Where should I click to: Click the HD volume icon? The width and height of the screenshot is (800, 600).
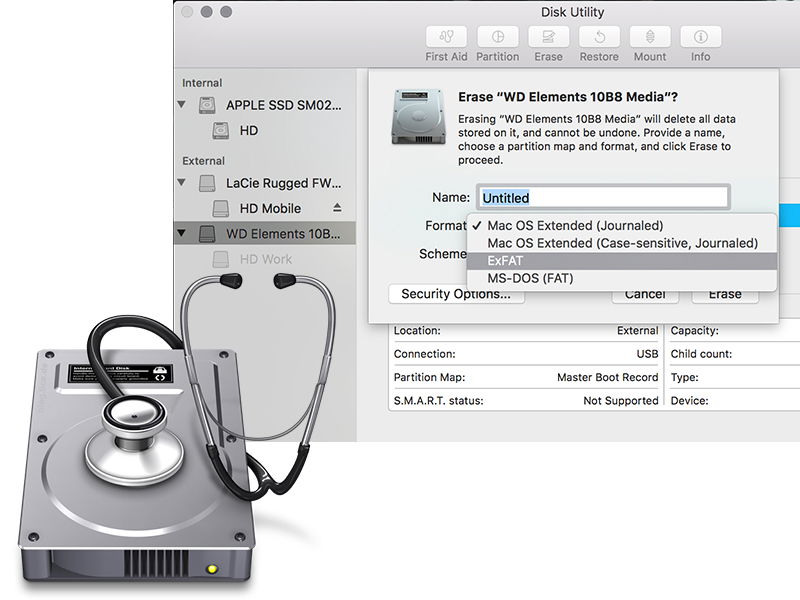pyautogui.click(x=220, y=131)
